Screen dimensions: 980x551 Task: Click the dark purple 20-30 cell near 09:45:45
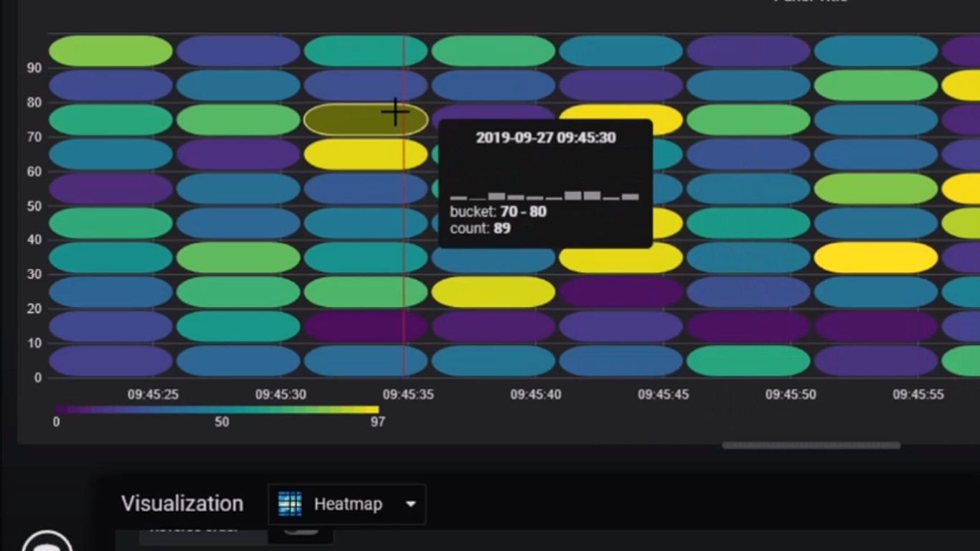point(621,292)
